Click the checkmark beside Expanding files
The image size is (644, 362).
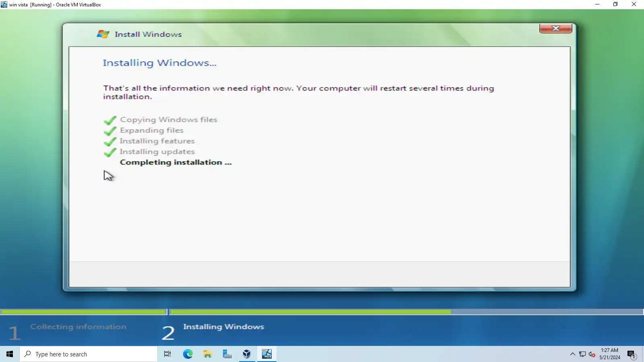pyautogui.click(x=110, y=131)
